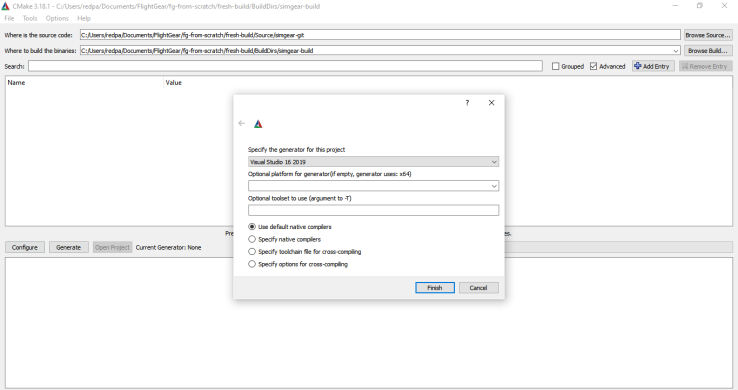The image size is (738, 390).
Task: Click the dialog help question mark
Action: pyautogui.click(x=467, y=103)
